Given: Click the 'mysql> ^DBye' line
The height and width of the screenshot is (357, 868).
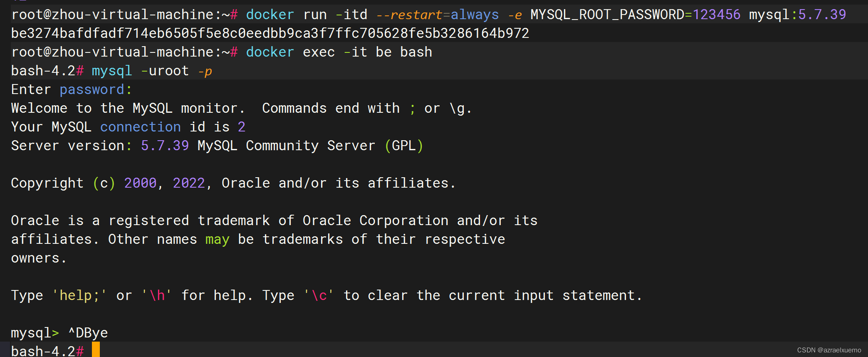Looking at the screenshot, I should (59, 333).
